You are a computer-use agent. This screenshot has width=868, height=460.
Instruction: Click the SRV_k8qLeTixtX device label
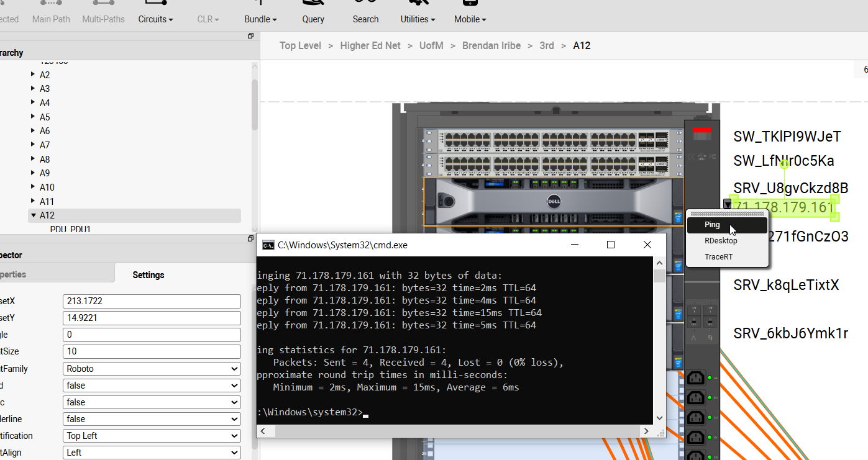coord(786,285)
